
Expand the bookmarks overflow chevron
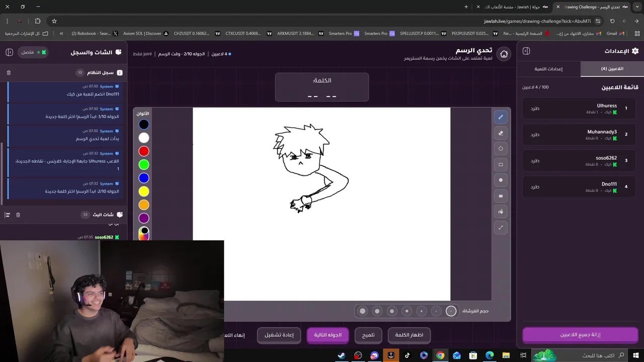(x=61, y=34)
